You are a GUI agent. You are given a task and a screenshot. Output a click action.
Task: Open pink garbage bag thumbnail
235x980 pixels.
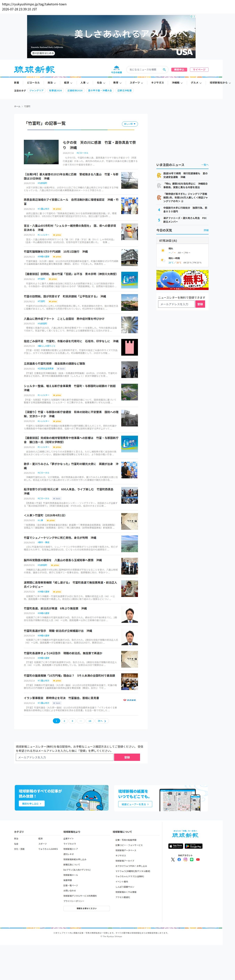129,347
